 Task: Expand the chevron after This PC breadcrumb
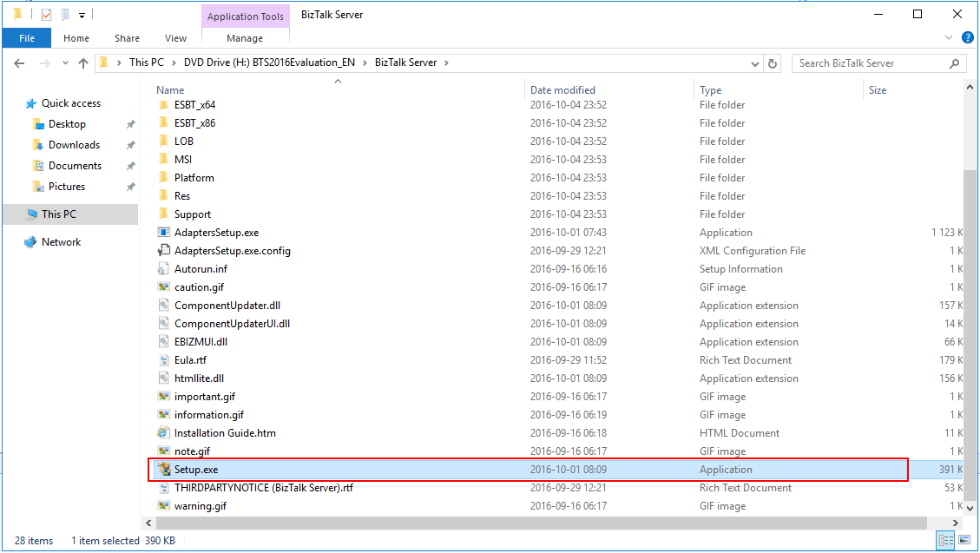173,63
